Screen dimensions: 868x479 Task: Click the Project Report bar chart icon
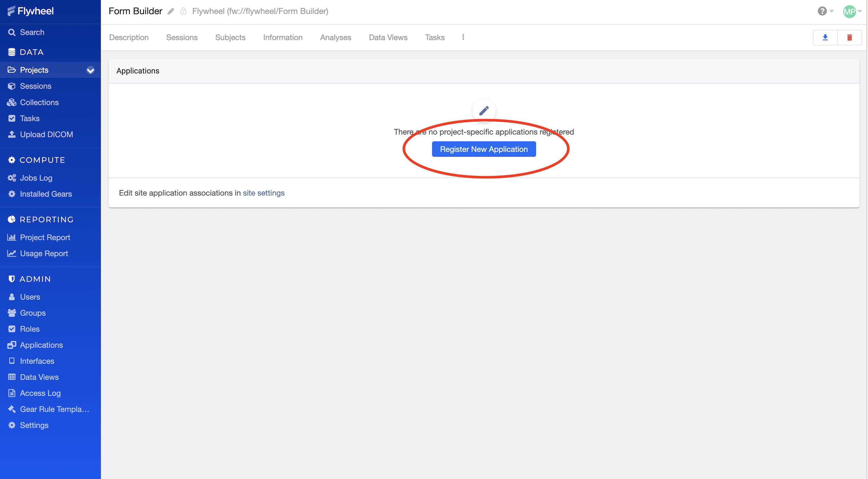12,237
